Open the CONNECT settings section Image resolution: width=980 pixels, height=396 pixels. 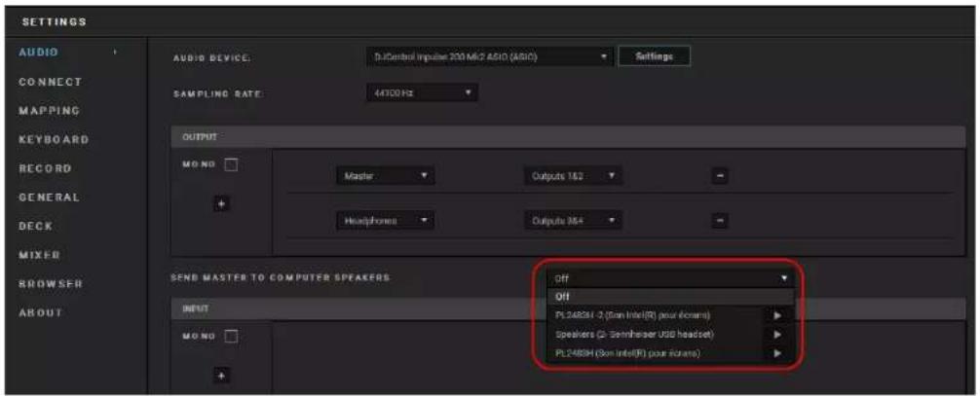50,82
